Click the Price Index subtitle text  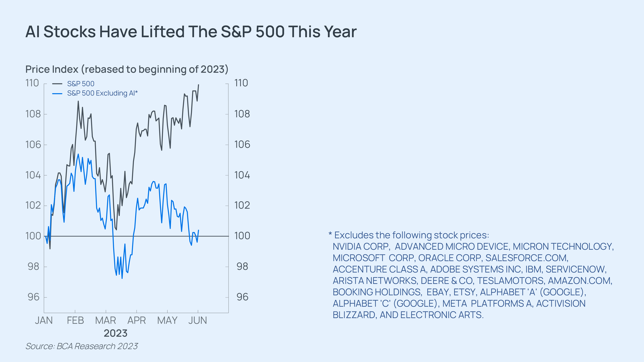click(x=127, y=69)
